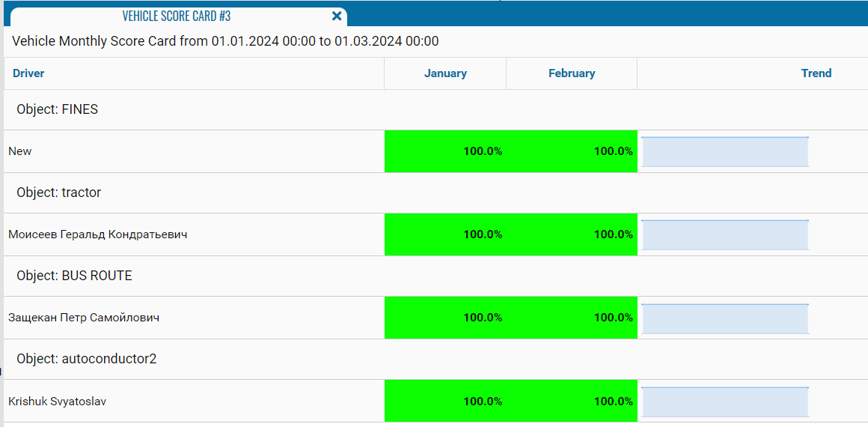Click January green score cell for Krishuk Svyatoslav

446,402
